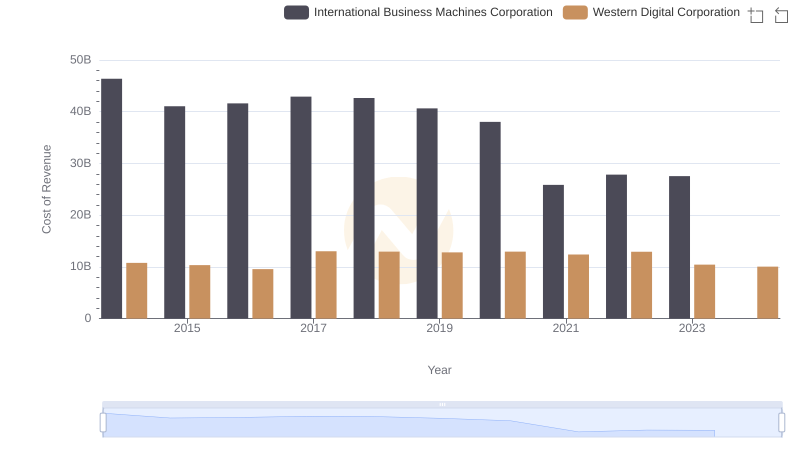Click the 20B y-axis label
This screenshot has height=461, width=800.
click(x=81, y=215)
